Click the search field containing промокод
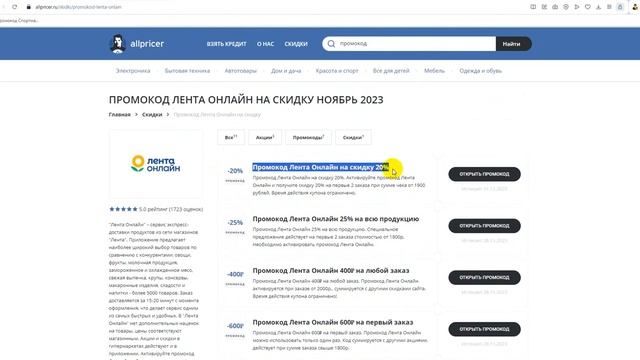The height and width of the screenshot is (360, 640). click(x=409, y=44)
